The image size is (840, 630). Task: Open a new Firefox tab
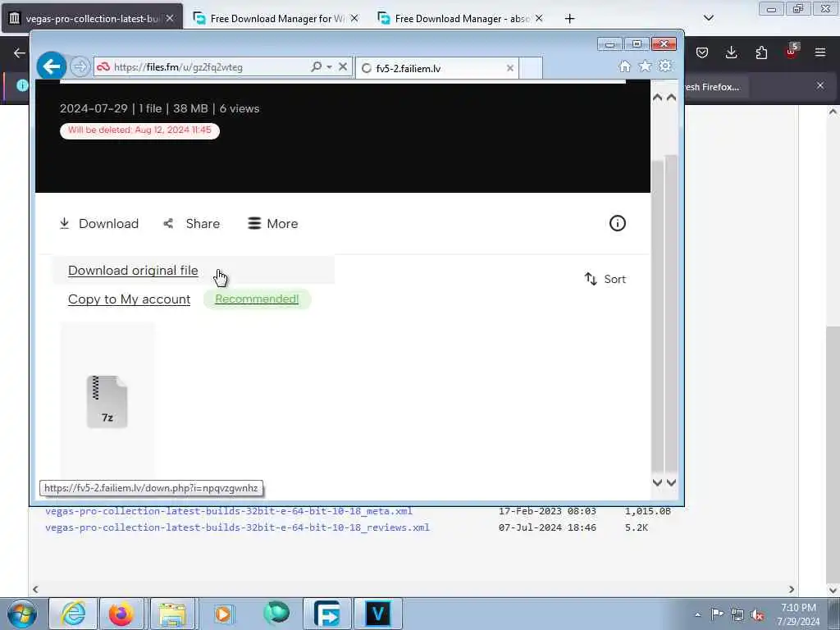[x=569, y=19]
